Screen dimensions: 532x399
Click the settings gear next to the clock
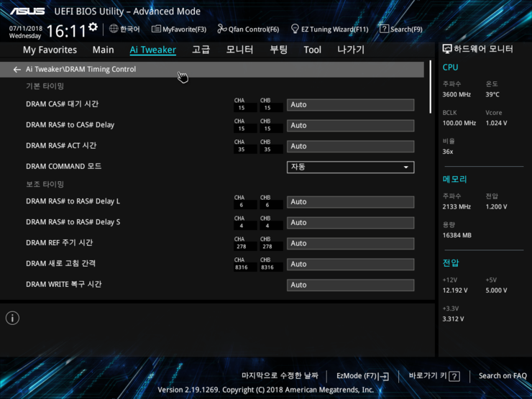pos(93,27)
